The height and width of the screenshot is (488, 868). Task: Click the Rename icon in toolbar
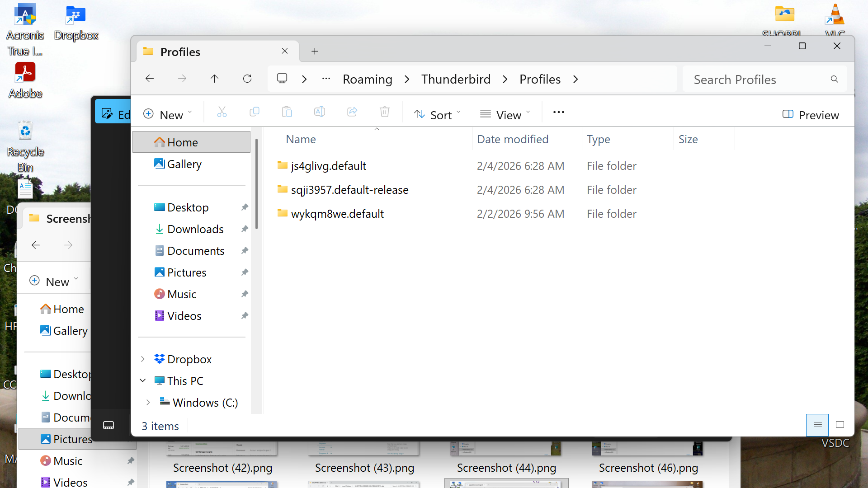point(320,112)
